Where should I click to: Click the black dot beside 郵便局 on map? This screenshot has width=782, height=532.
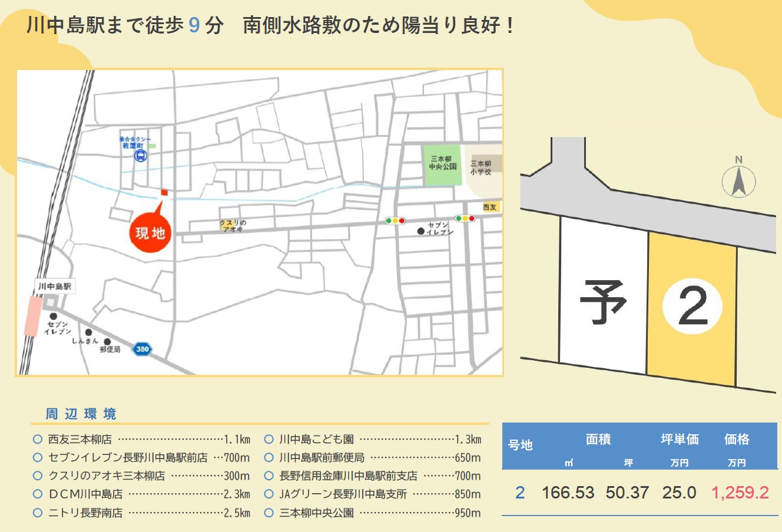click(107, 341)
